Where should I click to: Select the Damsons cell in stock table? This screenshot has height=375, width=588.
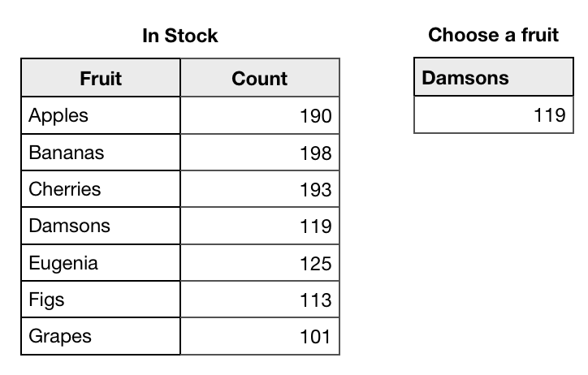click(x=101, y=226)
